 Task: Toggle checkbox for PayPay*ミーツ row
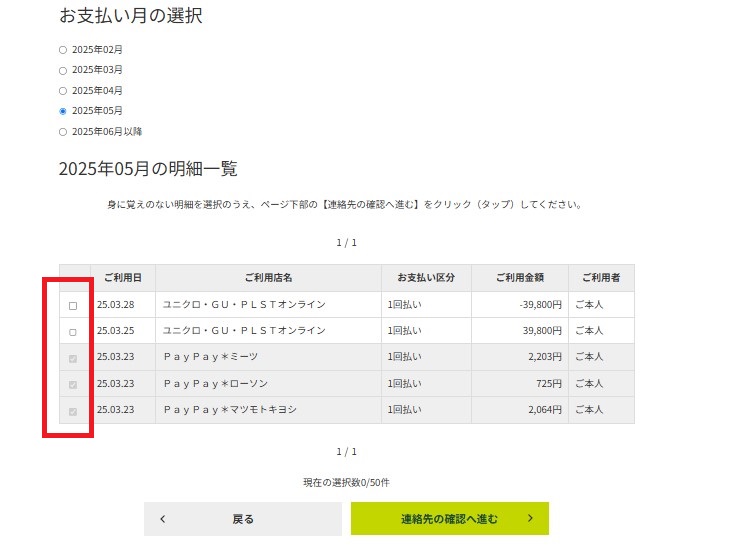(73, 359)
